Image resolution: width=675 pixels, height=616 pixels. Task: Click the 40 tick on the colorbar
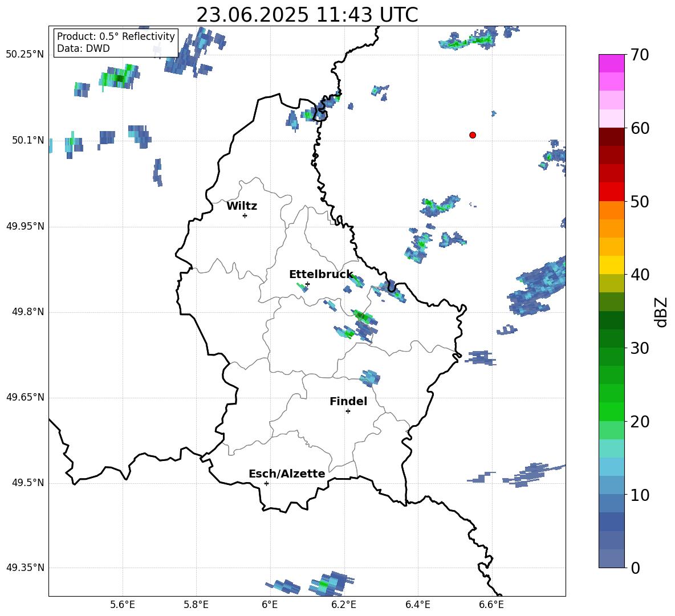639,275
